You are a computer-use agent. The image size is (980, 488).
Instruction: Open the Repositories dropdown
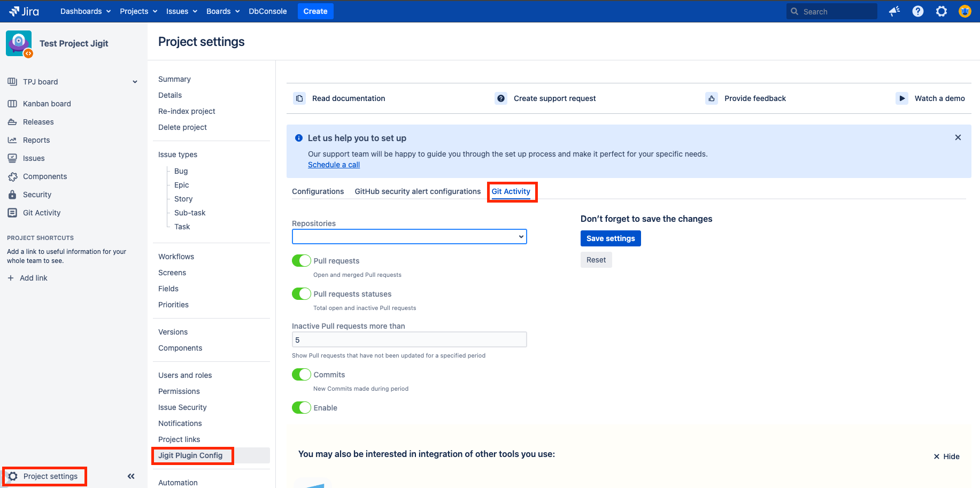(409, 237)
